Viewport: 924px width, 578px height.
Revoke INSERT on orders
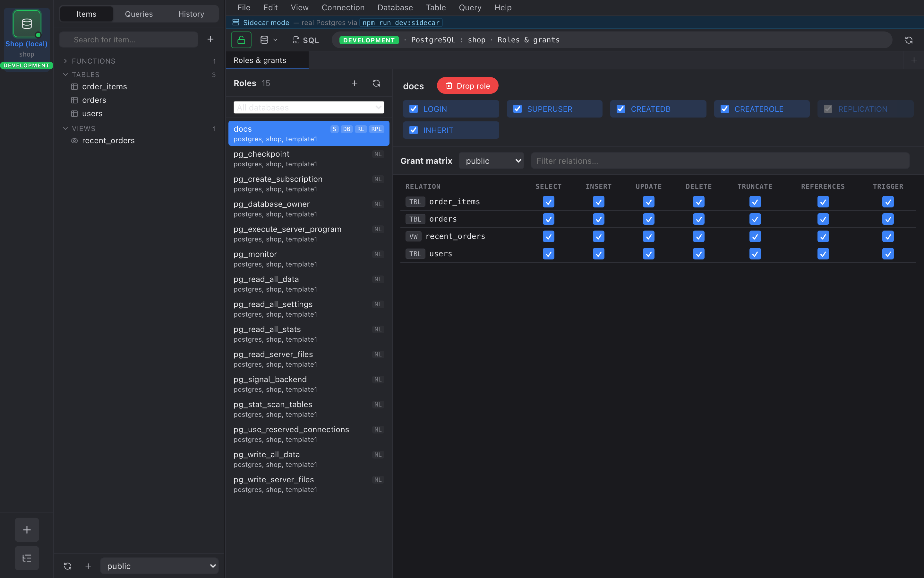tap(598, 219)
